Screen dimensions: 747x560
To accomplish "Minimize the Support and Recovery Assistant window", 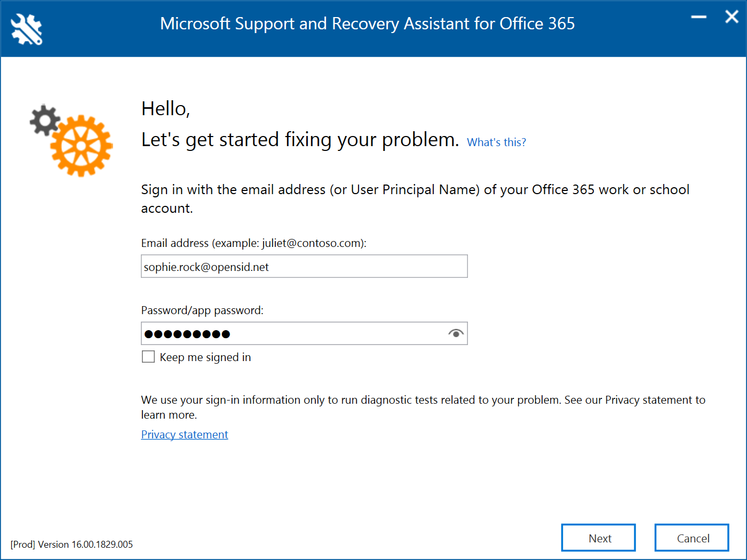I will [698, 17].
